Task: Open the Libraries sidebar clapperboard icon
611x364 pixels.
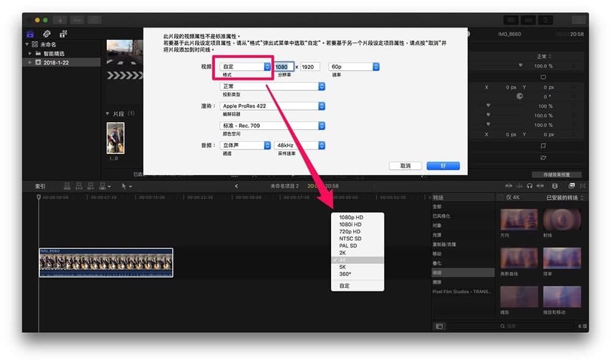Action: 30,34
